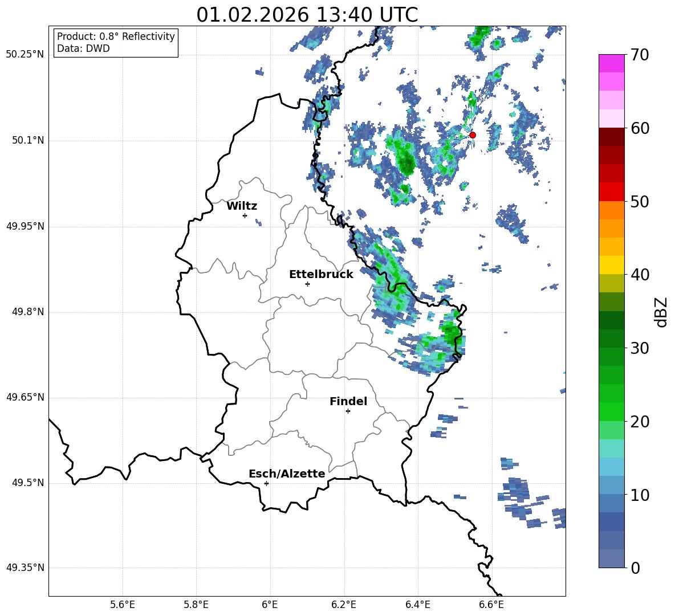Screen dimensions: 675x616
Task: Click the dark maroon band just below 60 dBZ
Action: 611,137
